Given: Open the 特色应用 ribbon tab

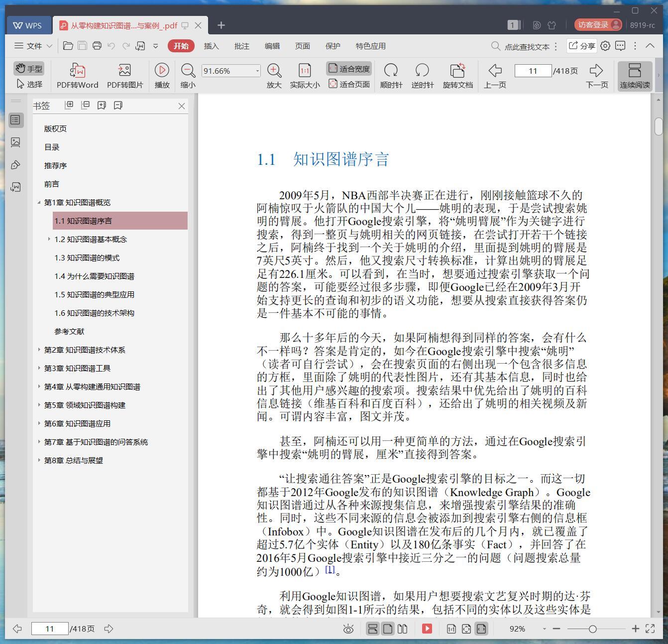Looking at the screenshot, I should [x=370, y=46].
